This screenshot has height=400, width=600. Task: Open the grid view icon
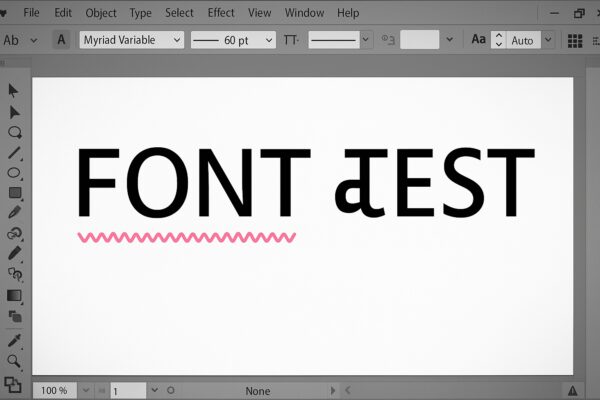[575, 41]
